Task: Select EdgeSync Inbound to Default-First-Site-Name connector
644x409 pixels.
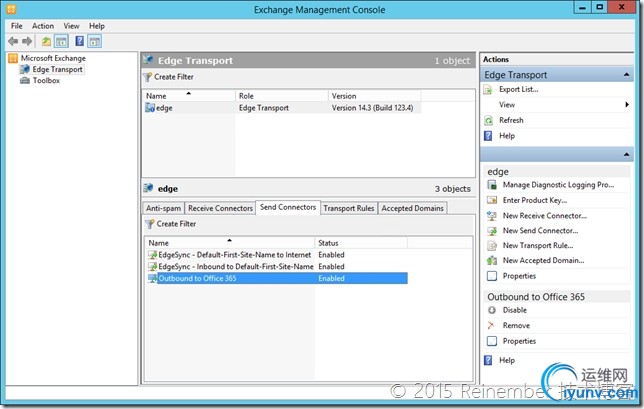Action: 236,267
